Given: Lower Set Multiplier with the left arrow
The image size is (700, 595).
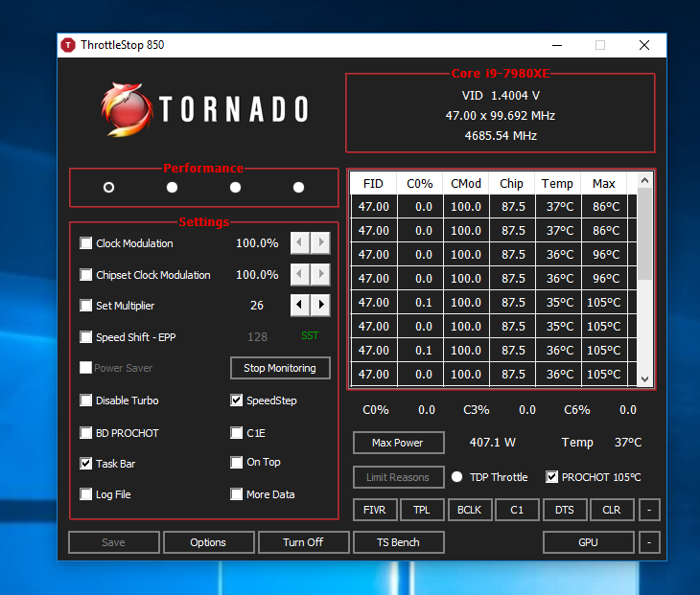Looking at the screenshot, I should (300, 305).
